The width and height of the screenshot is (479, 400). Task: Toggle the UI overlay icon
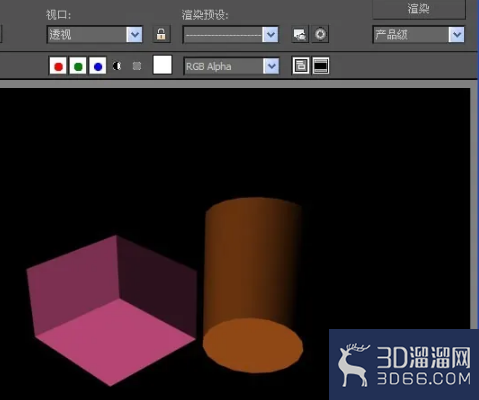pyautogui.click(x=301, y=65)
